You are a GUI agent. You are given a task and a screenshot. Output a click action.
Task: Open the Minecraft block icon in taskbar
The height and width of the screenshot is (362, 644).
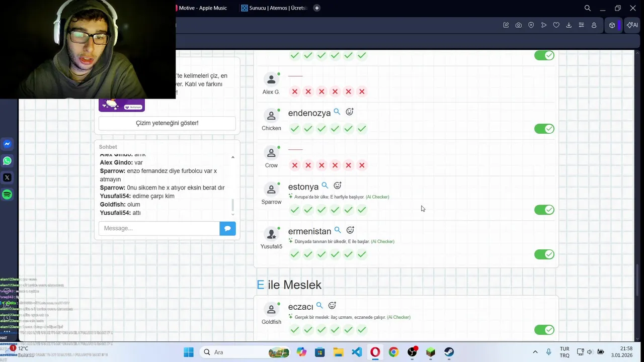pos(430,352)
